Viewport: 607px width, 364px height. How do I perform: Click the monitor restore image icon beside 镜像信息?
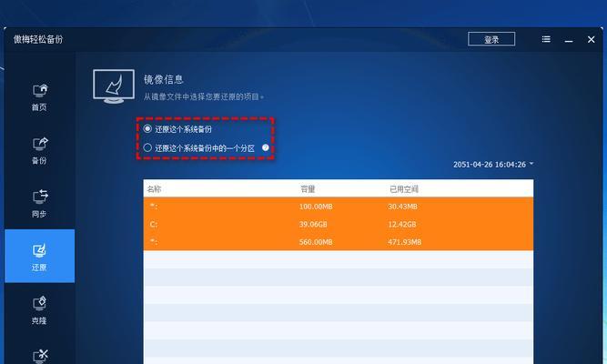click(x=114, y=86)
